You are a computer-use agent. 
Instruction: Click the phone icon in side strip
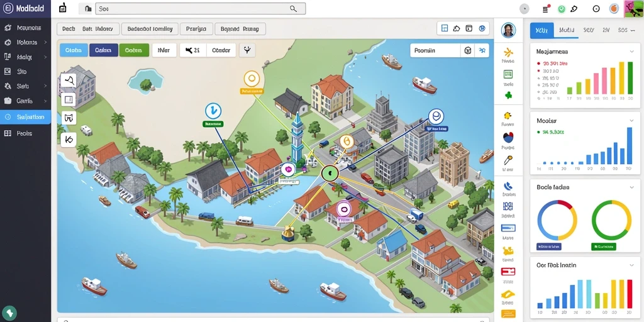508,186
